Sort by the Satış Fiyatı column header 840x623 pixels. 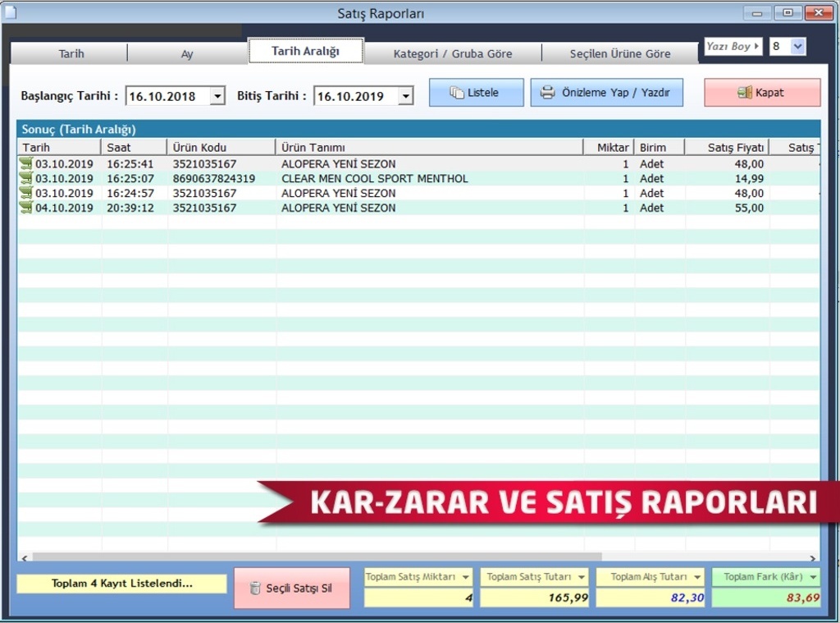(727, 148)
